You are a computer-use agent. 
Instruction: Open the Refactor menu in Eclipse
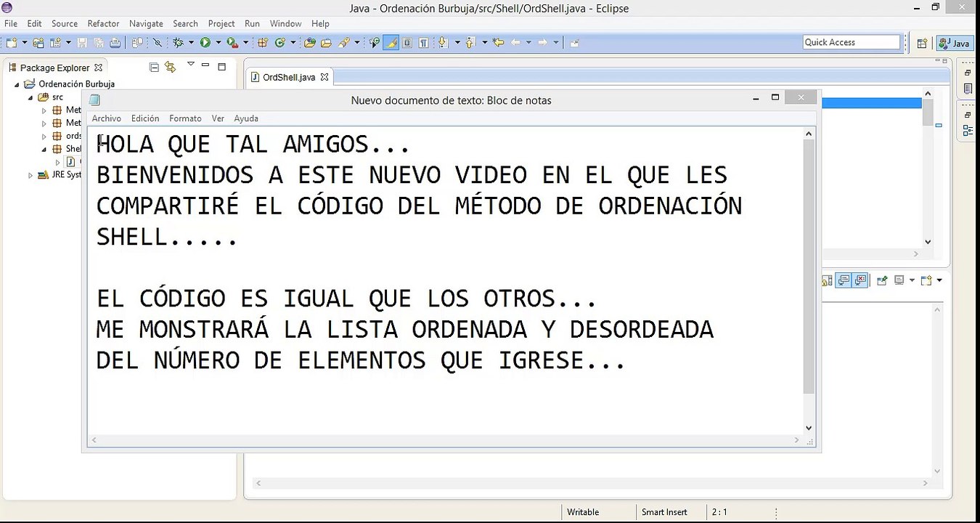tap(103, 23)
